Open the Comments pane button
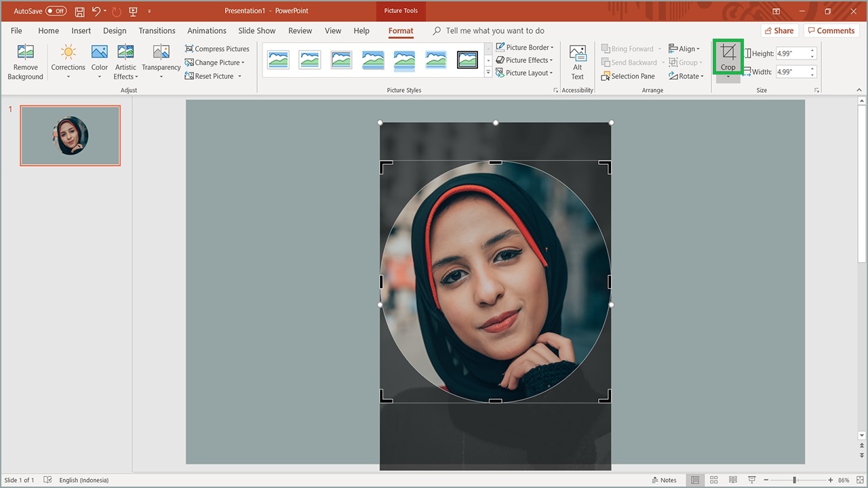Screen dimensions: 868x488 pos(830,30)
